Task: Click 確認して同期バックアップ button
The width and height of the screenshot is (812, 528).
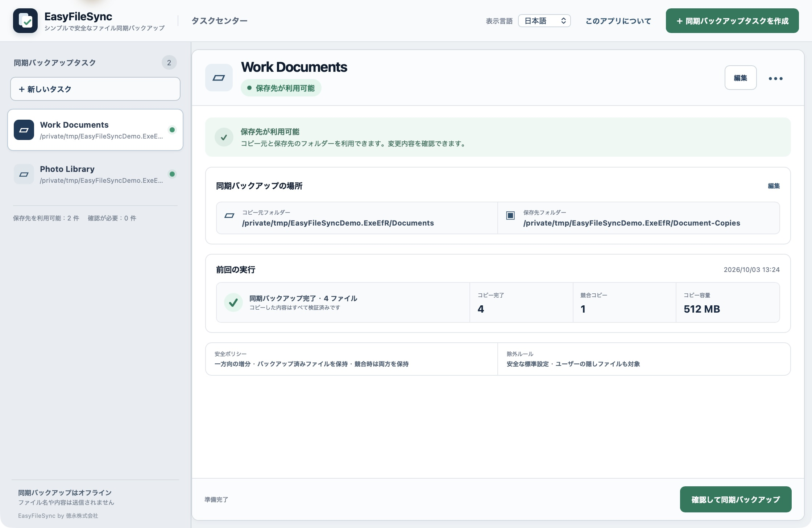Action: (x=736, y=499)
